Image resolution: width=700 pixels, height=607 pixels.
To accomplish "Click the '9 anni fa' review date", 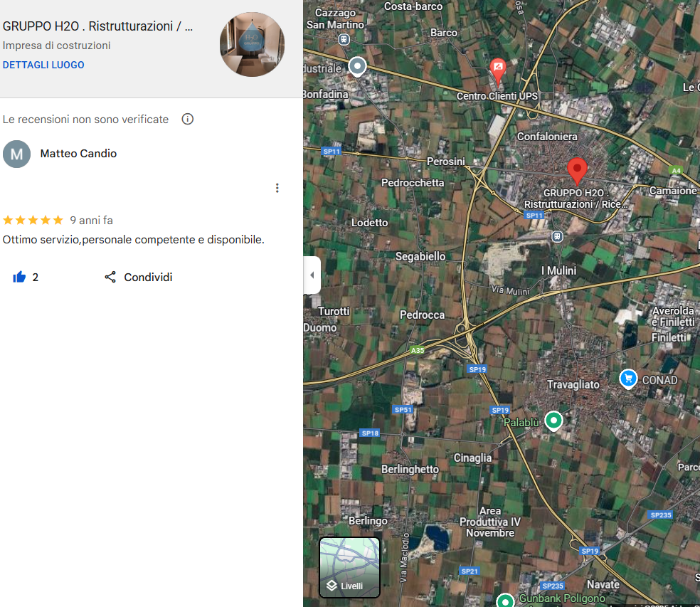I will tap(92, 220).
